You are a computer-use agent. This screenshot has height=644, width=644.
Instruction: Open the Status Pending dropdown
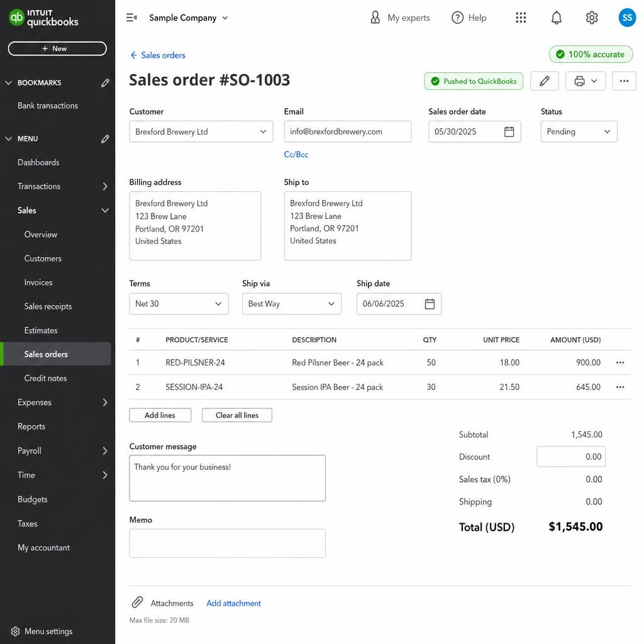579,131
